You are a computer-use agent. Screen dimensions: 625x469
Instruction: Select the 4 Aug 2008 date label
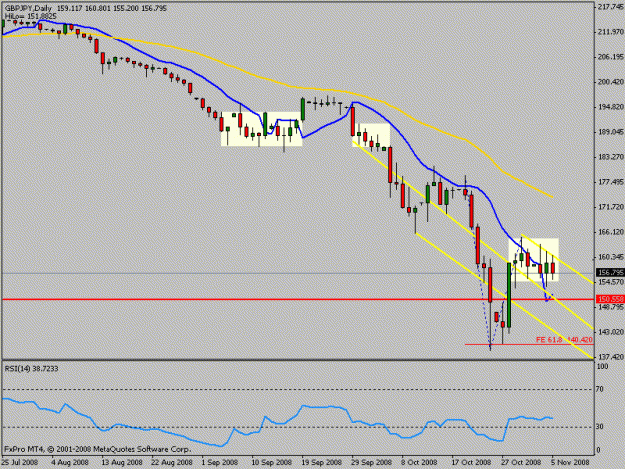70,463
